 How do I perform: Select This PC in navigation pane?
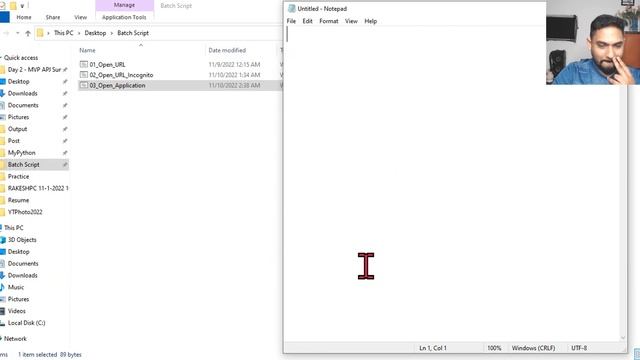point(13,228)
